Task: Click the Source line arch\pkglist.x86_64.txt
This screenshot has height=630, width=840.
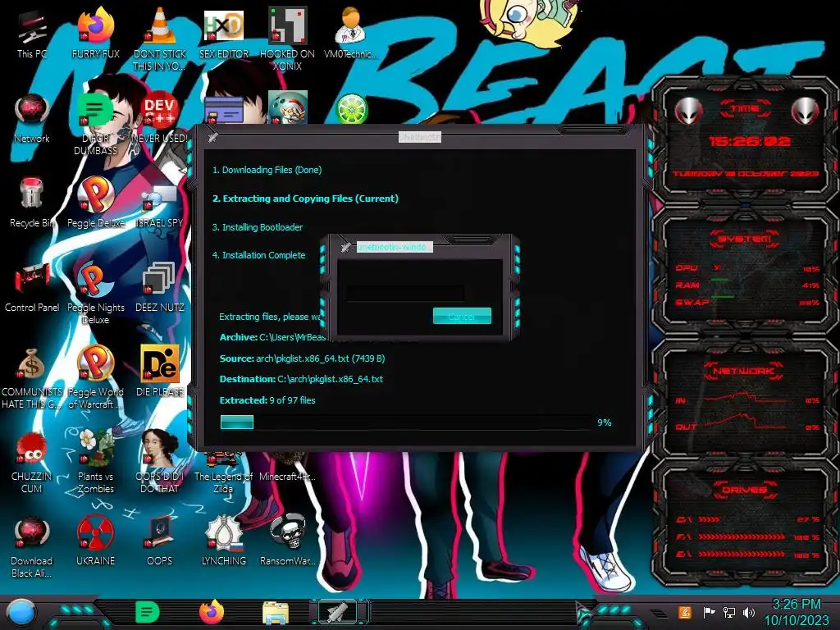Action: click(x=302, y=358)
